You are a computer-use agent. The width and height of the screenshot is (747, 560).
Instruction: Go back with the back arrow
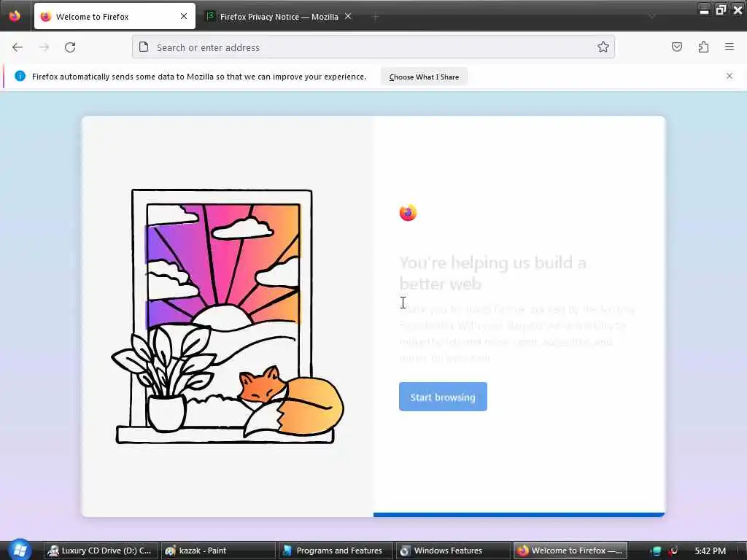(x=18, y=47)
